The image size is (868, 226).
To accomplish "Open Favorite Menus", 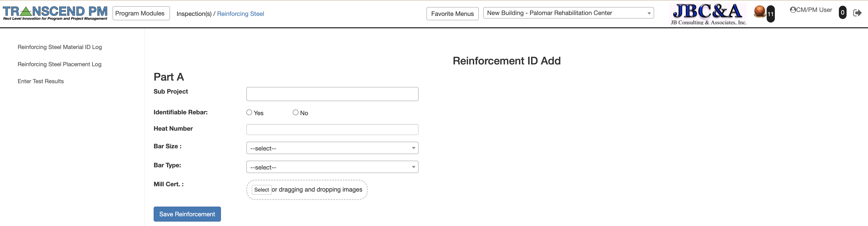I will pos(453,14).
